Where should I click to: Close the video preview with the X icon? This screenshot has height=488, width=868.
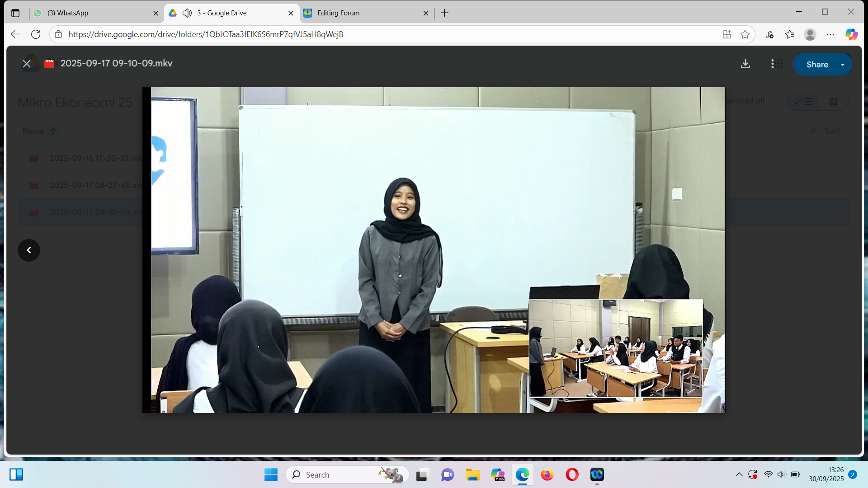27,64
